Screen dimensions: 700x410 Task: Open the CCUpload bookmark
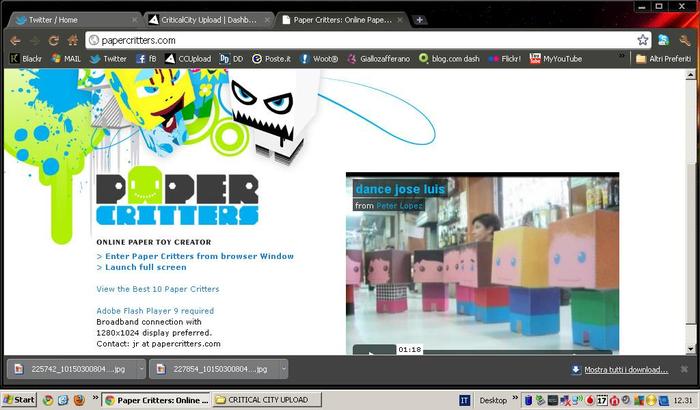point(188,59)
